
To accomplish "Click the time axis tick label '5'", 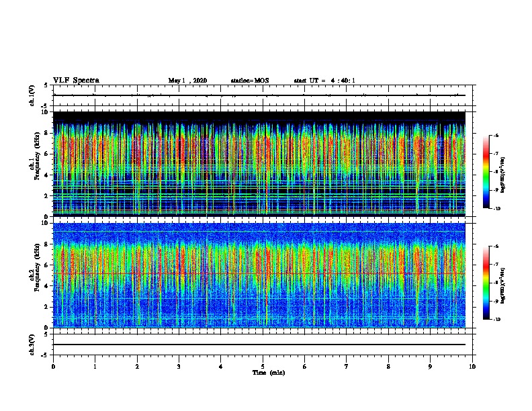I will tap(263, 367).
